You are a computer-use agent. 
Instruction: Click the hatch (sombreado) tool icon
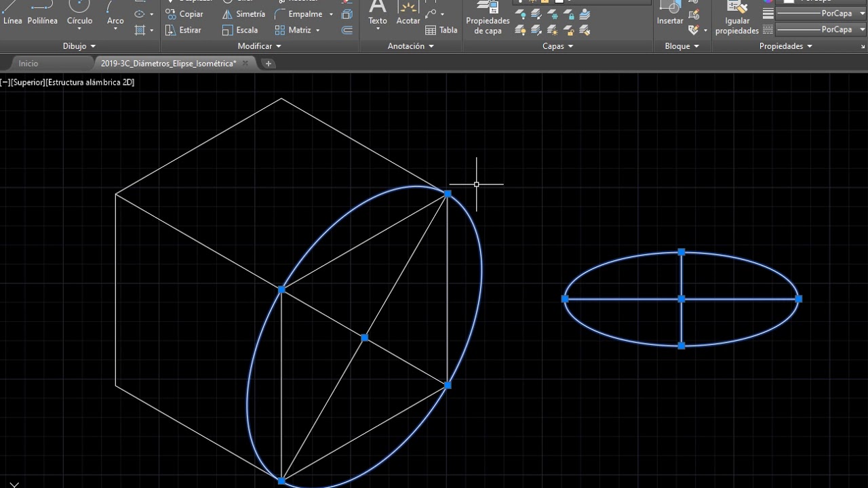point(140,30)
